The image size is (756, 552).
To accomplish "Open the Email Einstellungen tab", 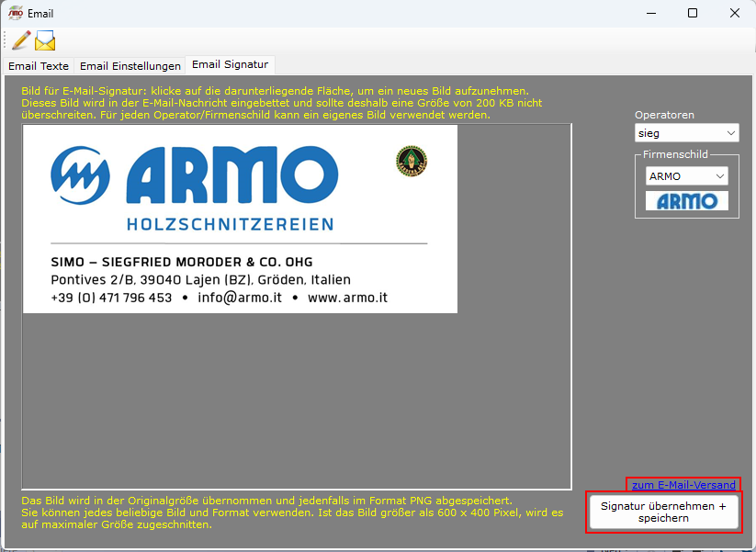I will click(x=130, y=66).
